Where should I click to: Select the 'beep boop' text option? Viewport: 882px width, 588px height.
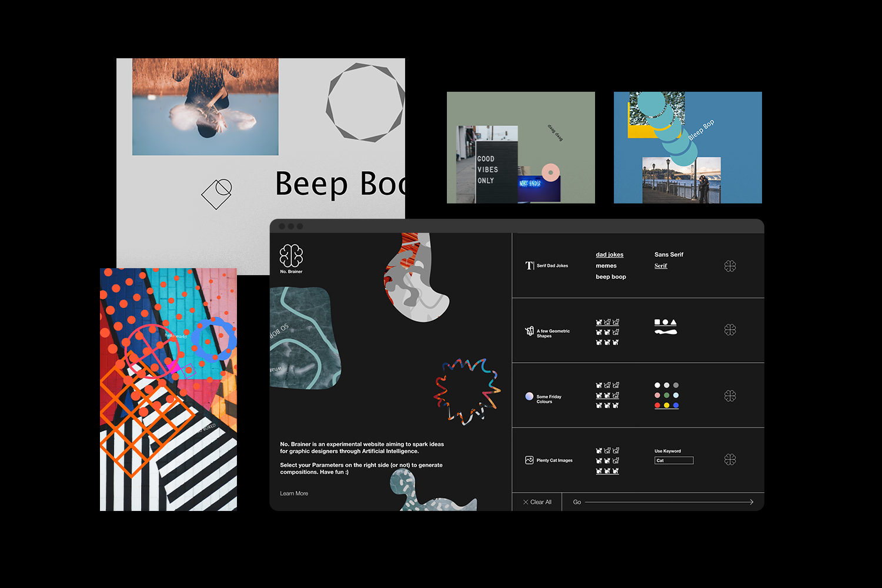(610, 277)
